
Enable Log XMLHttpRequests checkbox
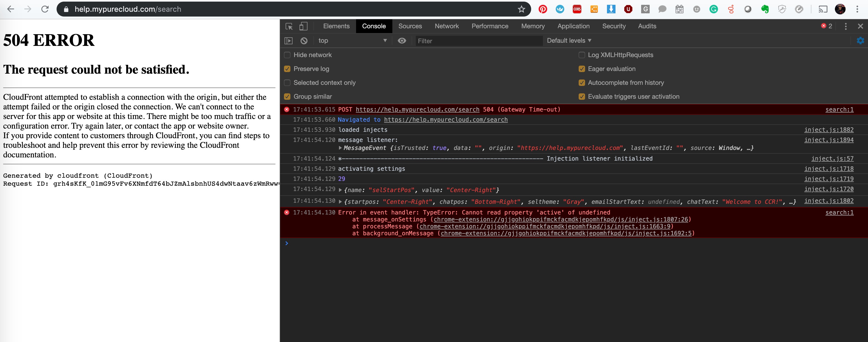[582, 55]
